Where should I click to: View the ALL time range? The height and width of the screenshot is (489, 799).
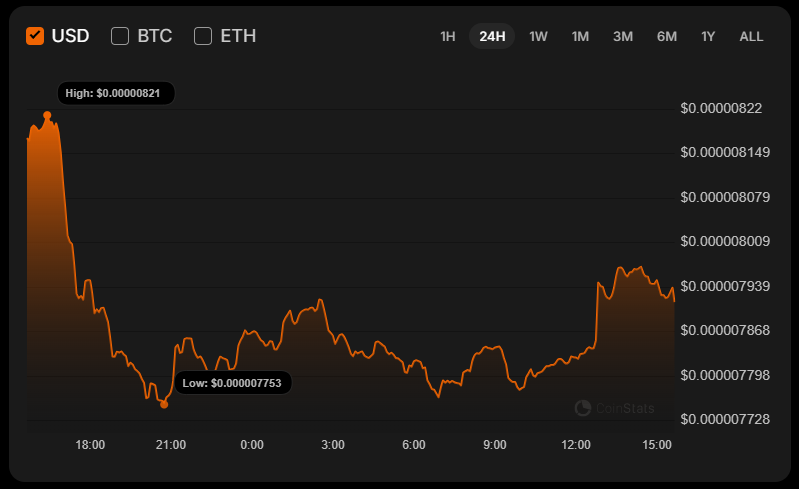point(751,37)
